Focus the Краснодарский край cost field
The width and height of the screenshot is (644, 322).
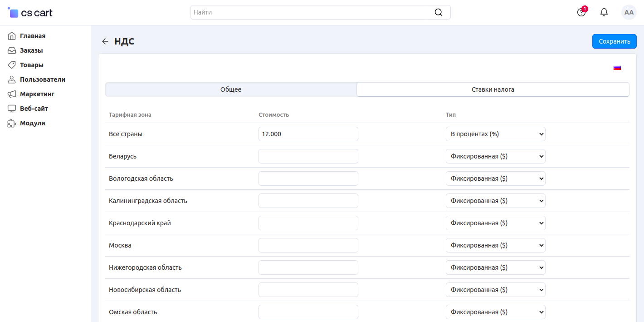[x=308, y=223]
